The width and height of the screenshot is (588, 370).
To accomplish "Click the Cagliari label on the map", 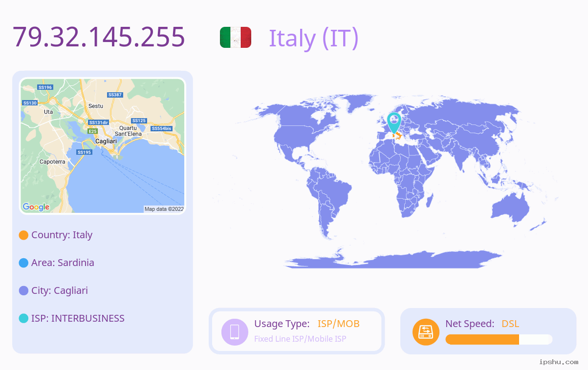I will [x=106, y=141].
